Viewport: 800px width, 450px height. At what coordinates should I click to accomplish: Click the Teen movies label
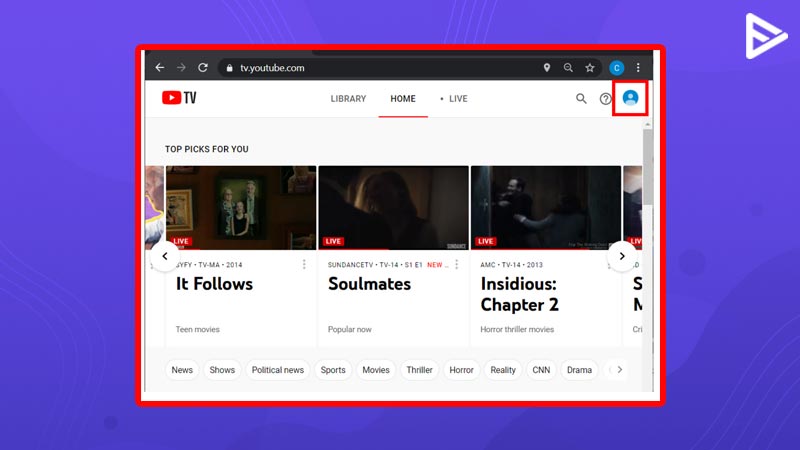pyautogui.click(x=197, y=330)
